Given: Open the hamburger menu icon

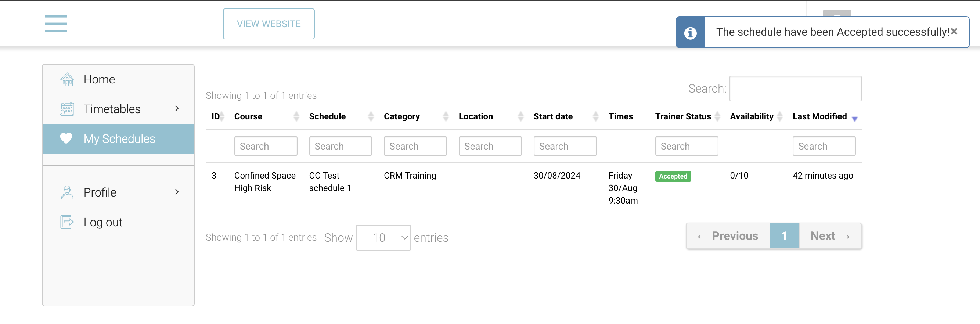Looking at the screenshot, I should tap(55, 24).
